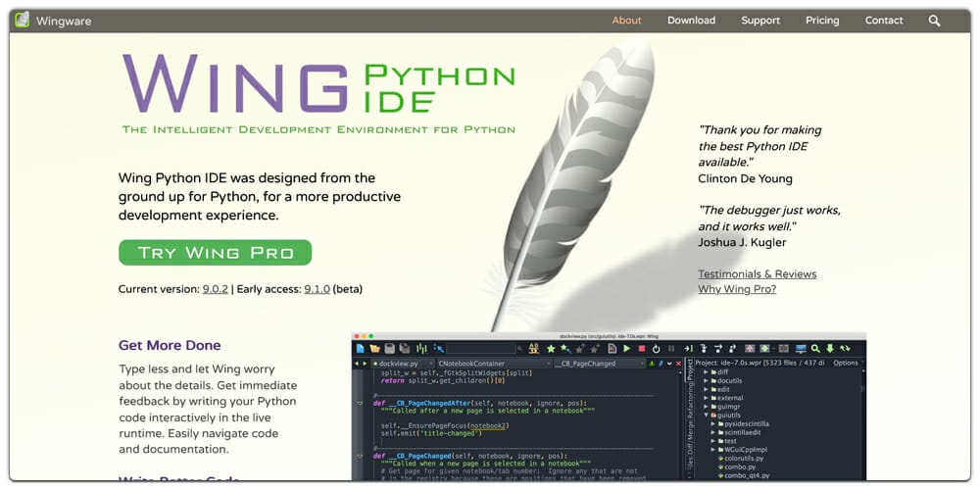Screen dimensions: 980x490
Task: Expand the diff folder
Action: pos(706,372)
